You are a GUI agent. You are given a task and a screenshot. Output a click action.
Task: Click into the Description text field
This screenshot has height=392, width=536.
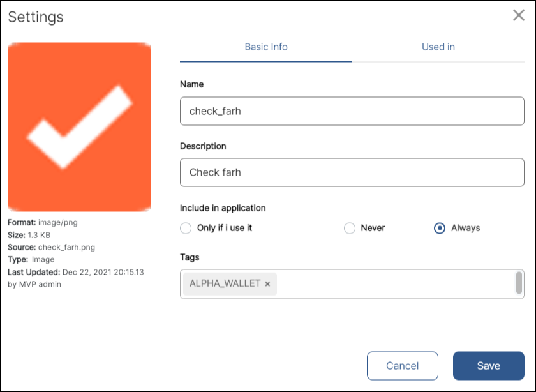[x=352, y=172]
